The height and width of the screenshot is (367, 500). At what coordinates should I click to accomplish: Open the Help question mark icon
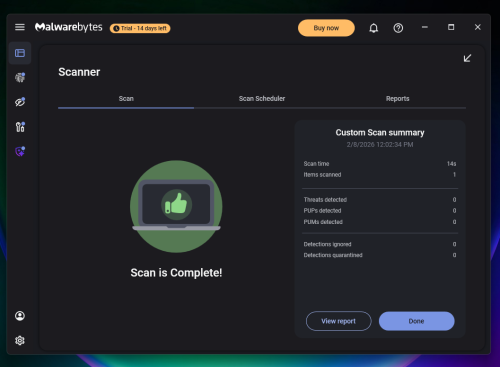[x=398, y=28]
